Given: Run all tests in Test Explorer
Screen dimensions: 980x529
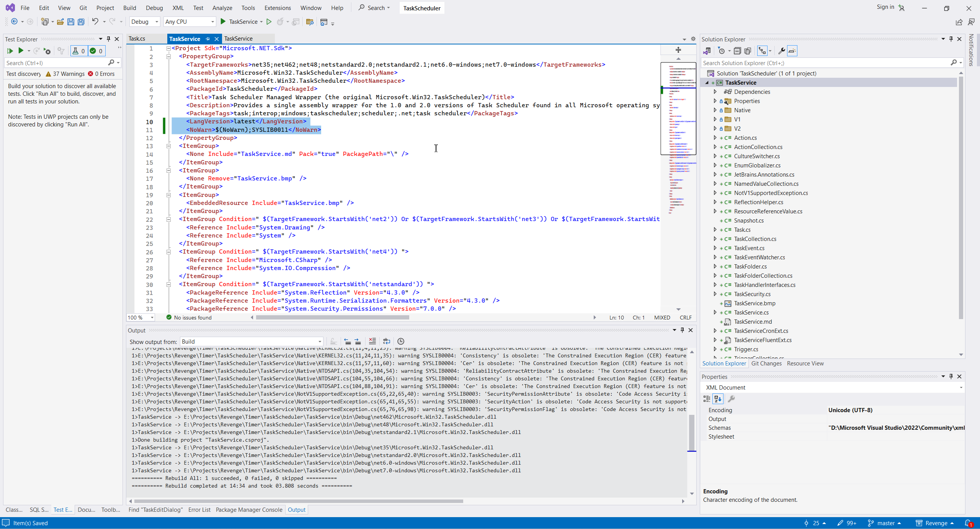Looking at the screenshot, I should 10,51.
